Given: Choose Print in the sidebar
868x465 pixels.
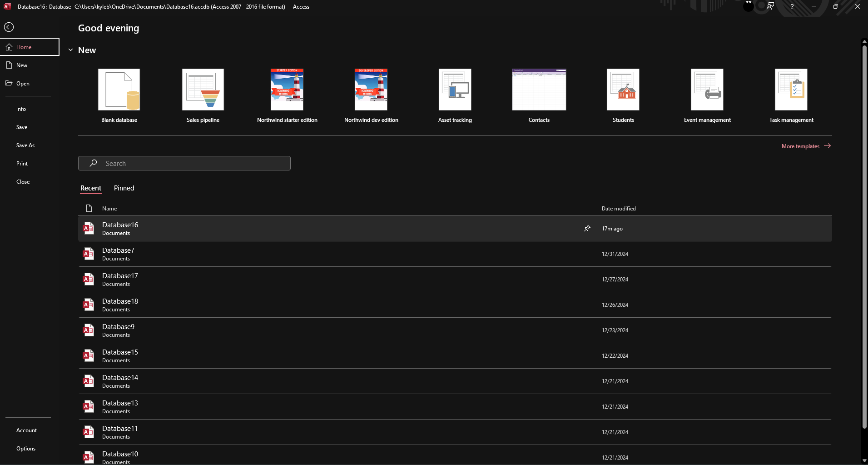Looking at the screenshot, I should [22, 164].
